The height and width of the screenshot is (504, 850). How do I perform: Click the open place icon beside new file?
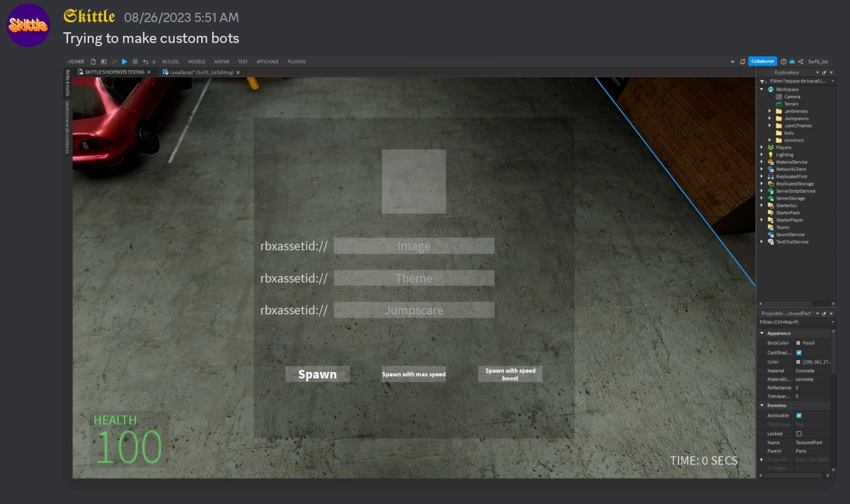click(x=103, y=61)
